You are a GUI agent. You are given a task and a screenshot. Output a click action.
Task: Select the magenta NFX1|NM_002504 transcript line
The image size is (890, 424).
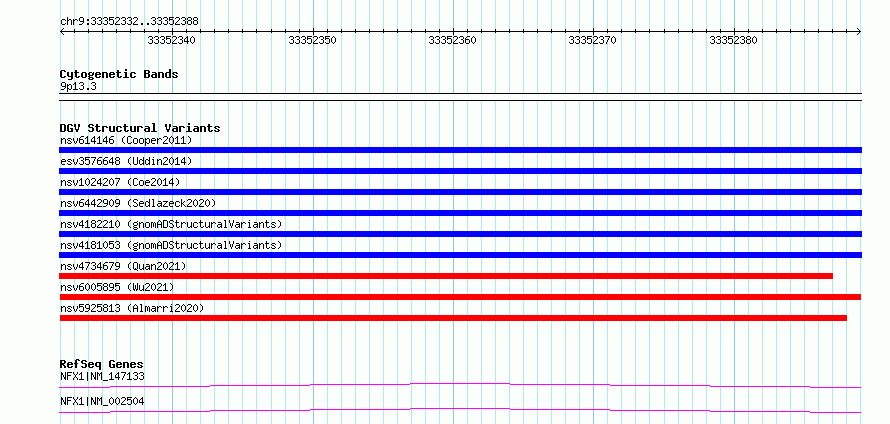point(460,410)
